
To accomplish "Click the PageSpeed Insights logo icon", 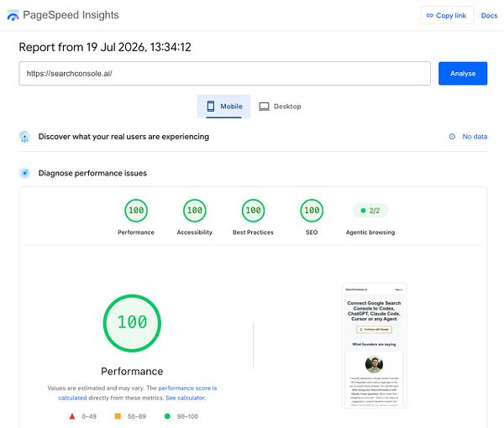I will pos(13,15).
